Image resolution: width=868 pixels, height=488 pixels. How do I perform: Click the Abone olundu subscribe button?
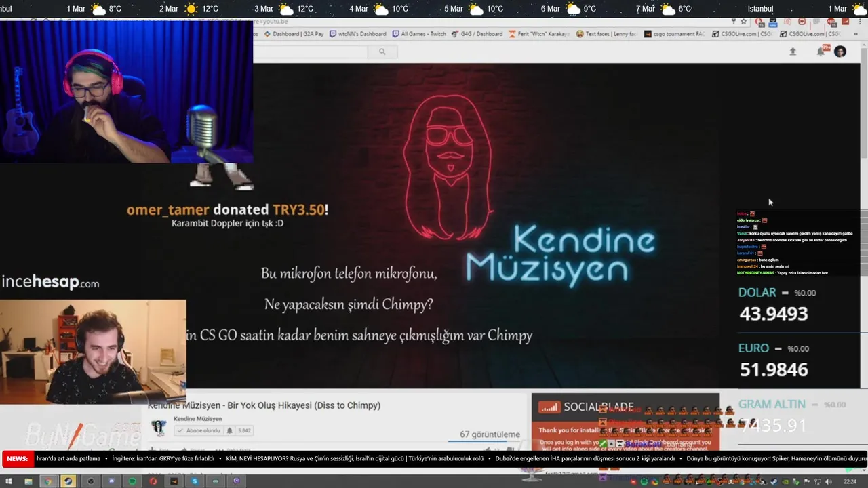pyautogui.click(x=199, y=431)
